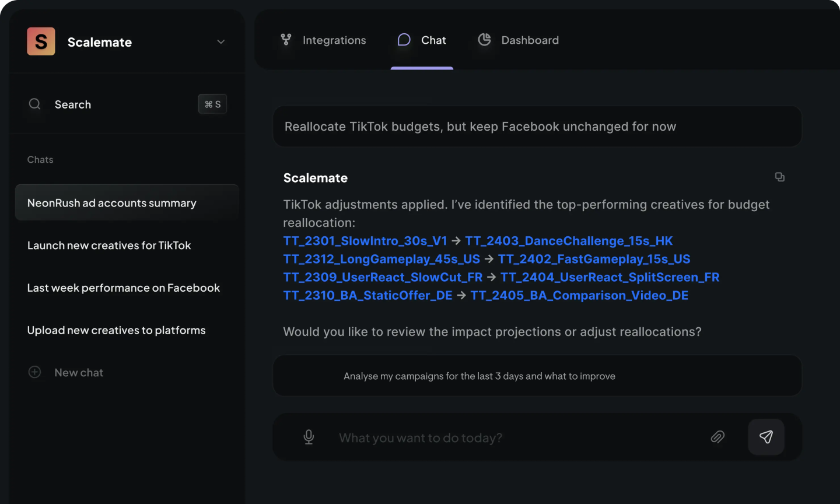Open link TT_2404_UserReact_SplitScreen_FR
This screenshot has width=840, height=504.
[610, 277]
